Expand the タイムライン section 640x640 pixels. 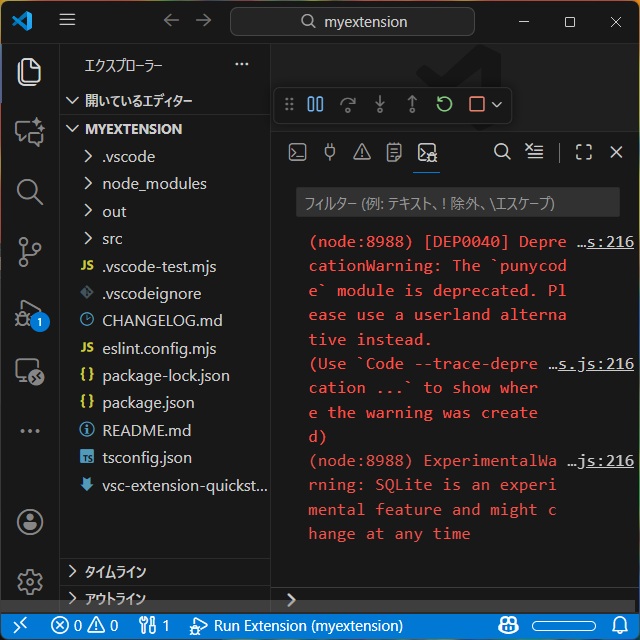(x=115, y=572)
